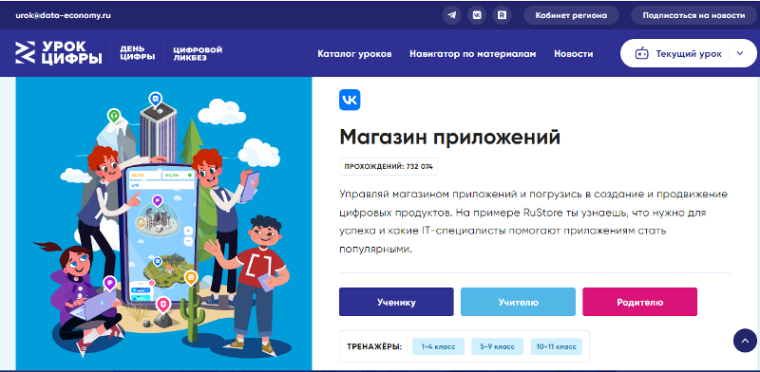Viewport: 760px width, 372px height.
Task: Open the 1-4 класс trainer
Action: click(x=438, y=347)
